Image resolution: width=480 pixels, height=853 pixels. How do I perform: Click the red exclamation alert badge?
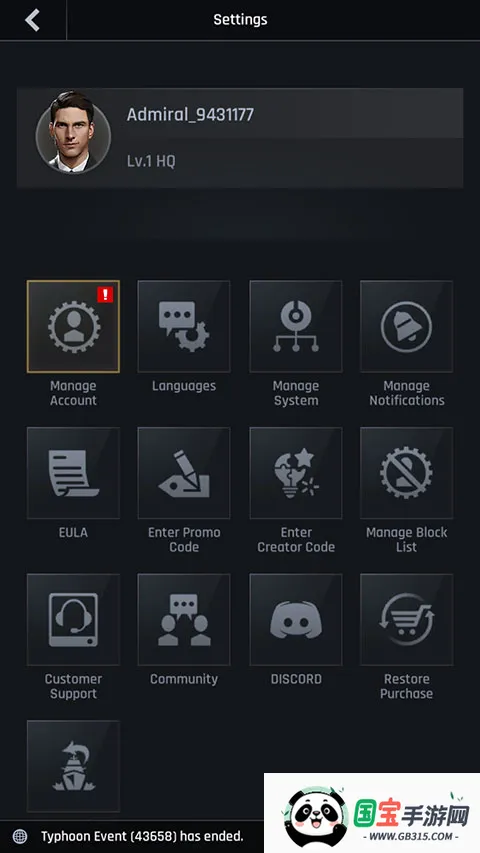(x=105, y=295)
